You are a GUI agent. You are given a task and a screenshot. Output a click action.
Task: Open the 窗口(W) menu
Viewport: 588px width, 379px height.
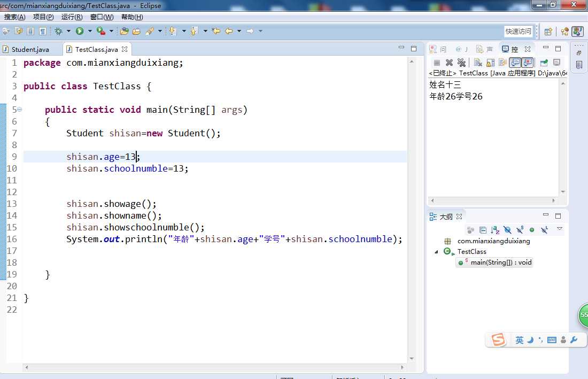click(102, 17)
